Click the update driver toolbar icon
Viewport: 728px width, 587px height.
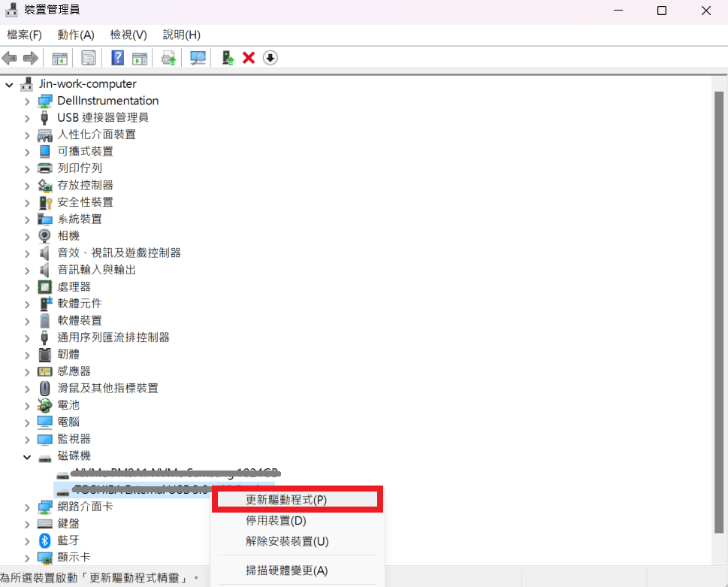(169, 58)
